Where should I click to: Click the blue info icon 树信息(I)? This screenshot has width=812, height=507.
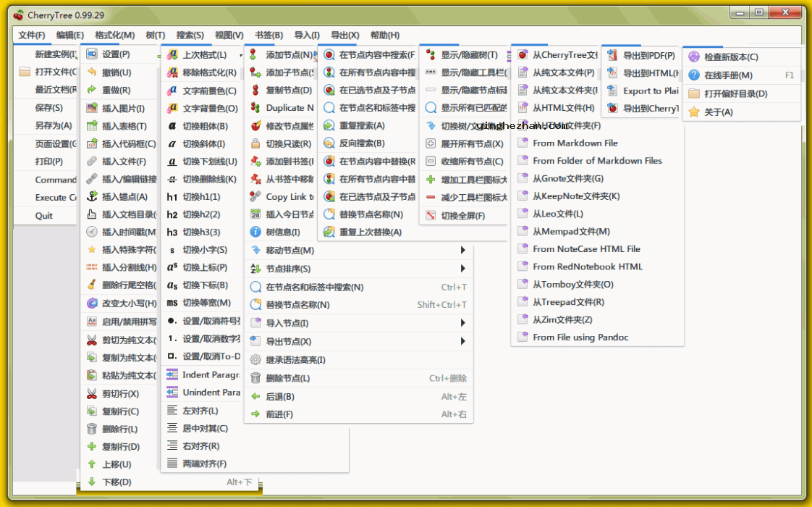255,232
